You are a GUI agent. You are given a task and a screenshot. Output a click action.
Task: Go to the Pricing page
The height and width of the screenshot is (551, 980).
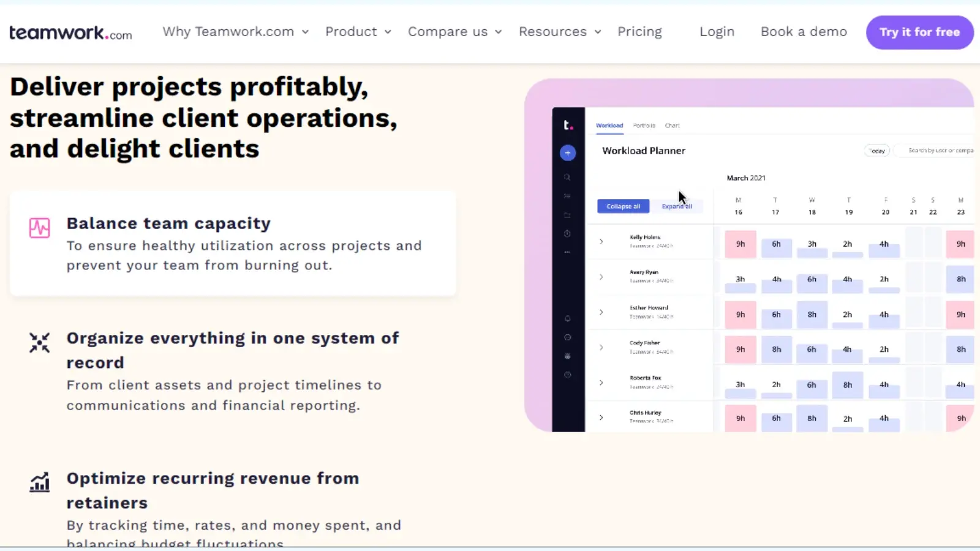pos(639,32)
